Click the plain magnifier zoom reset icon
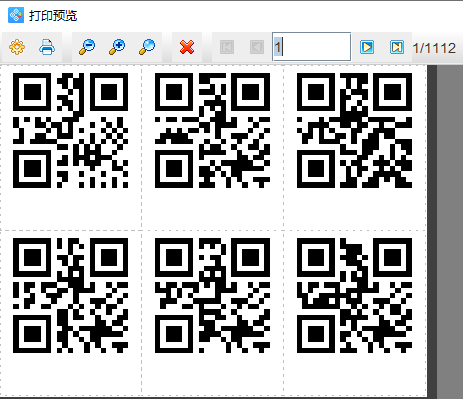 [147, 47]
